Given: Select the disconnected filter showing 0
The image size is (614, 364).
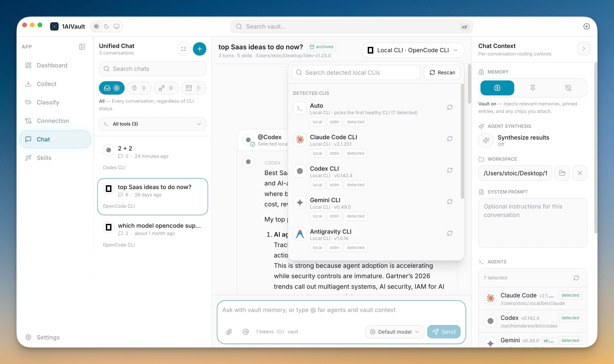Looking at the screenshot, I should [x=166, y=88].
